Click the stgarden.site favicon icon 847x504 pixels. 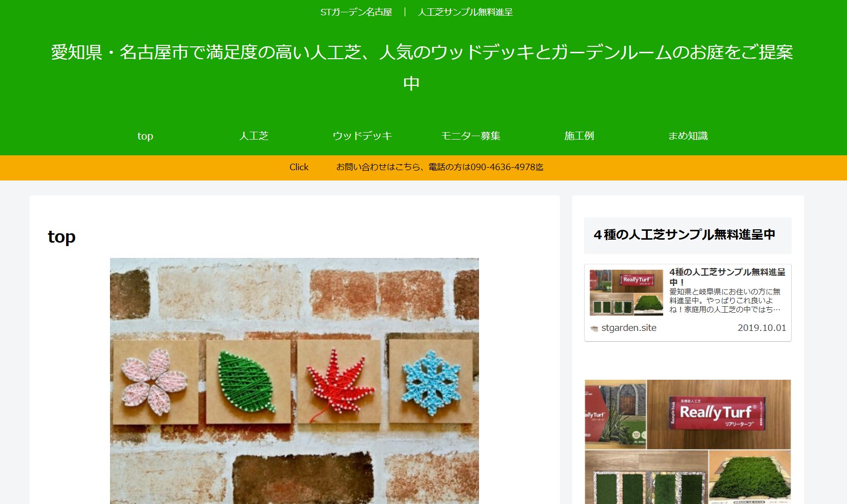coord(594,328)
